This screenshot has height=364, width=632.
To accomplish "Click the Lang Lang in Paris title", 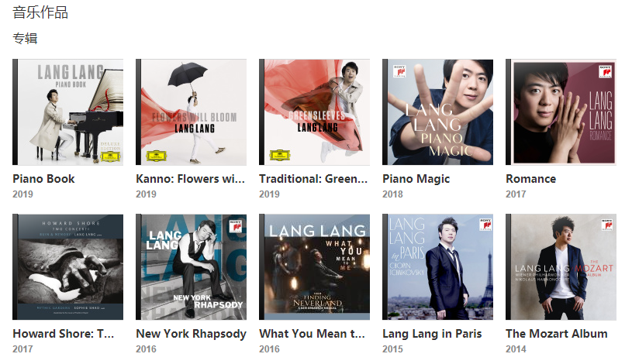I will 432,334.
